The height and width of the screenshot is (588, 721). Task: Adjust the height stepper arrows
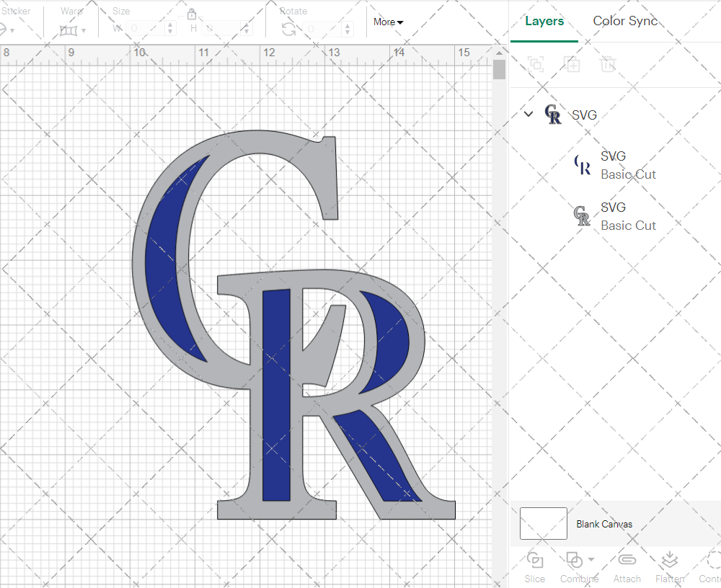click(x=247, y=29)
